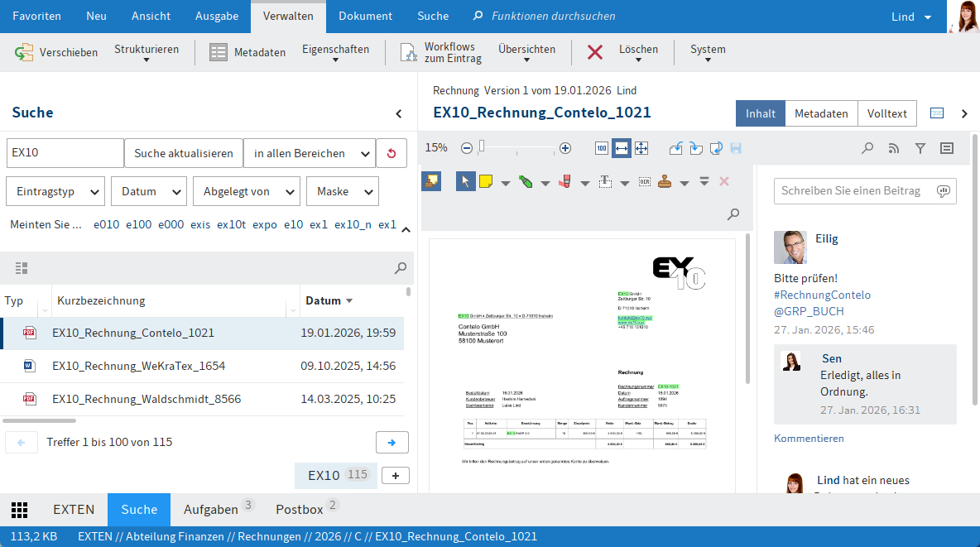This screenshot has width=980, height=547.
Task: Click the yellow sticky note annotation tool
Action: [486, 181]
